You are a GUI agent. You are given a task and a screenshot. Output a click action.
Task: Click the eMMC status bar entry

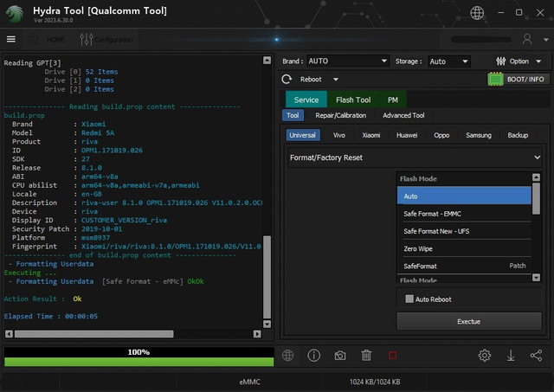[x=250, y=382]
